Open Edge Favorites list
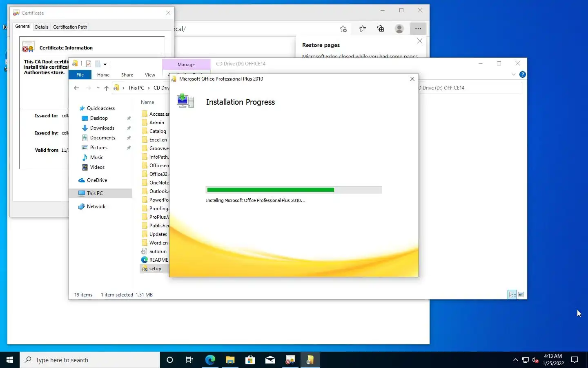Image resolution: width=588 pixels, height=368 pixels. [x=362, y=29]
